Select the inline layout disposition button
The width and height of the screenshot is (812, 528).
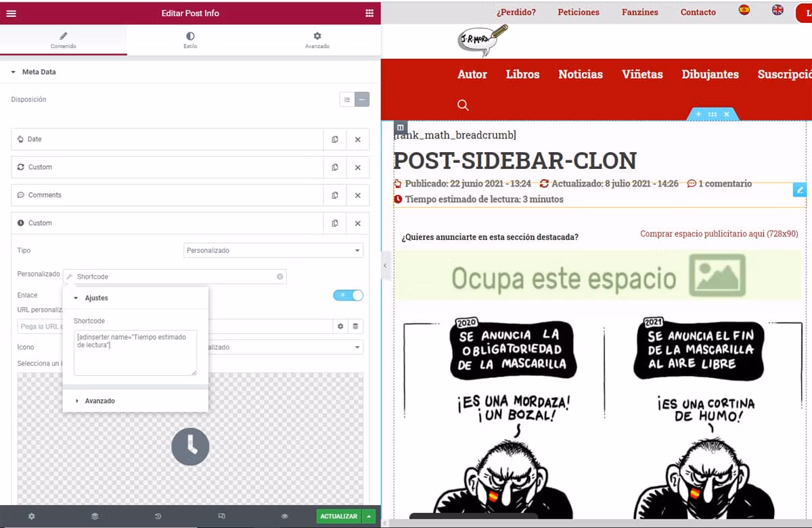(363, 99)
